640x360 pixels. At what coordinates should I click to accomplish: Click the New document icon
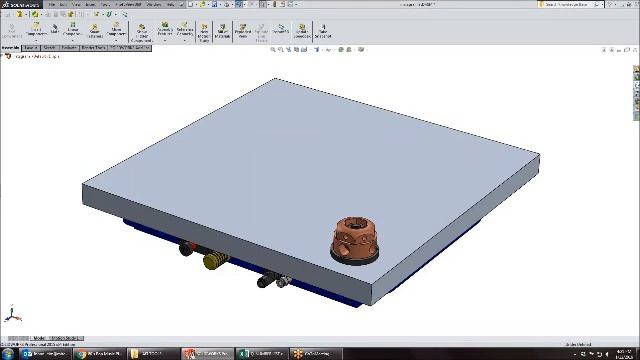190,4
